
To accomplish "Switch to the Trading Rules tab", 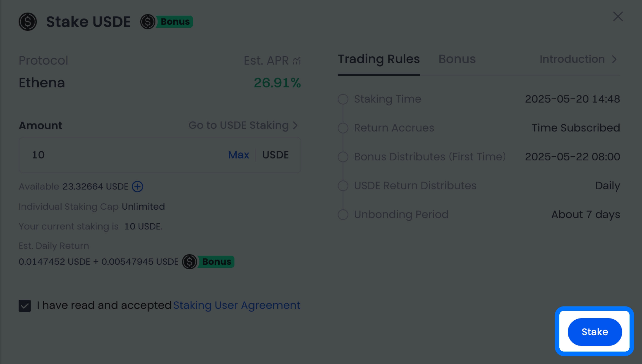I will pyautogui.click(x=379, y=59).
